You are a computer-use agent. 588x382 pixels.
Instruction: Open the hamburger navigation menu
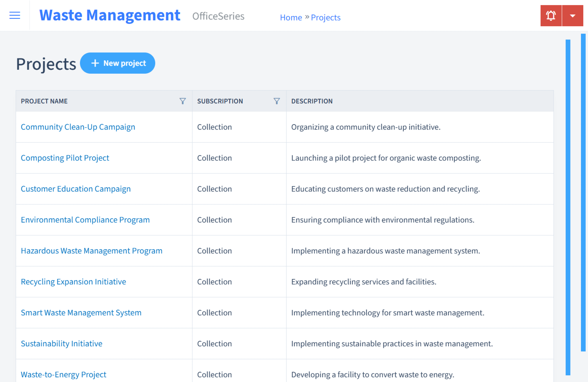pos(15,15)
